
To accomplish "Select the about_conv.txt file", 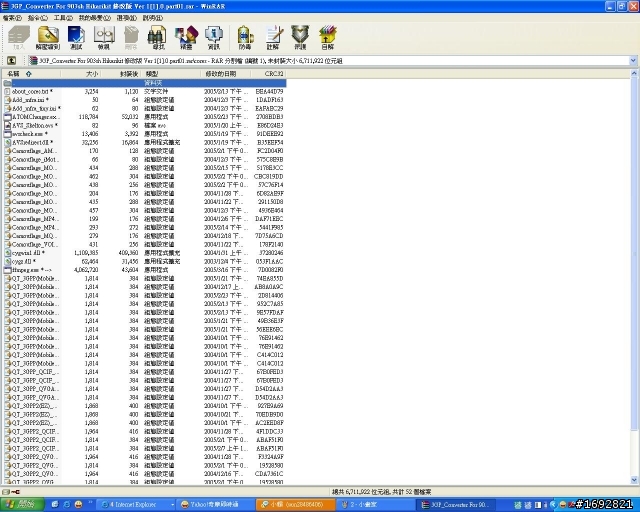I will point(144,91).
